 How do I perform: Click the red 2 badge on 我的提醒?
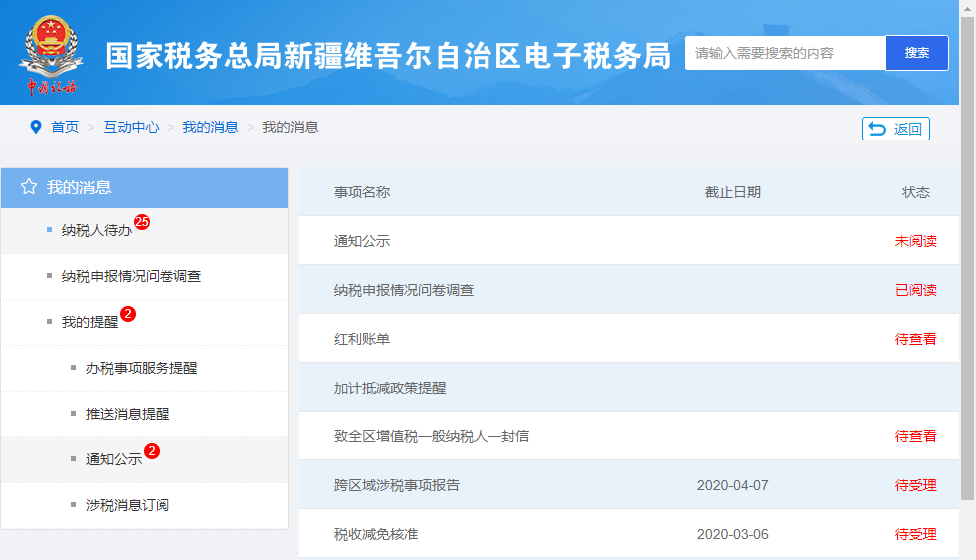click(x=128, y=314)
